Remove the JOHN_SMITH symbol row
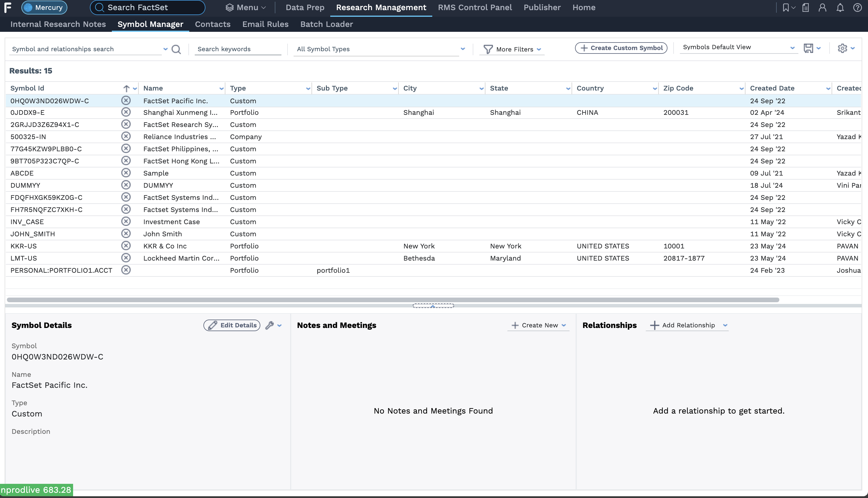 pyautogui.click(x=126, y=234)
